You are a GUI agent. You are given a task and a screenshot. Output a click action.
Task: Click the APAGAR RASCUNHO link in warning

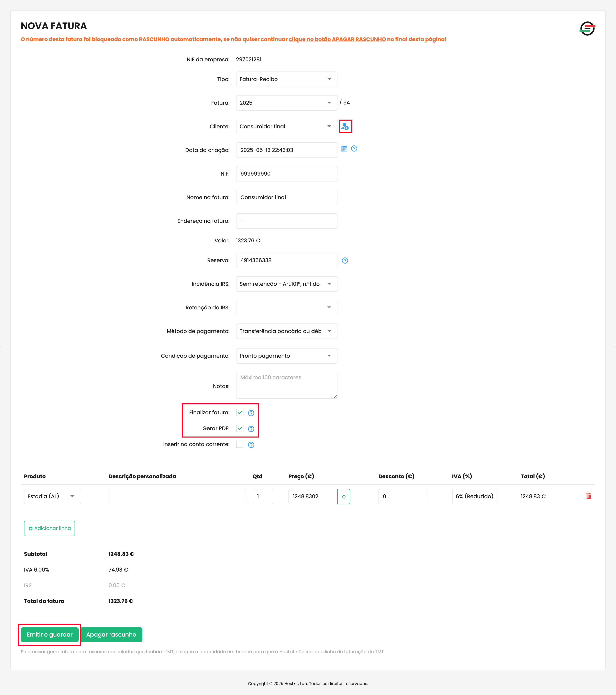tap(337, 40)
